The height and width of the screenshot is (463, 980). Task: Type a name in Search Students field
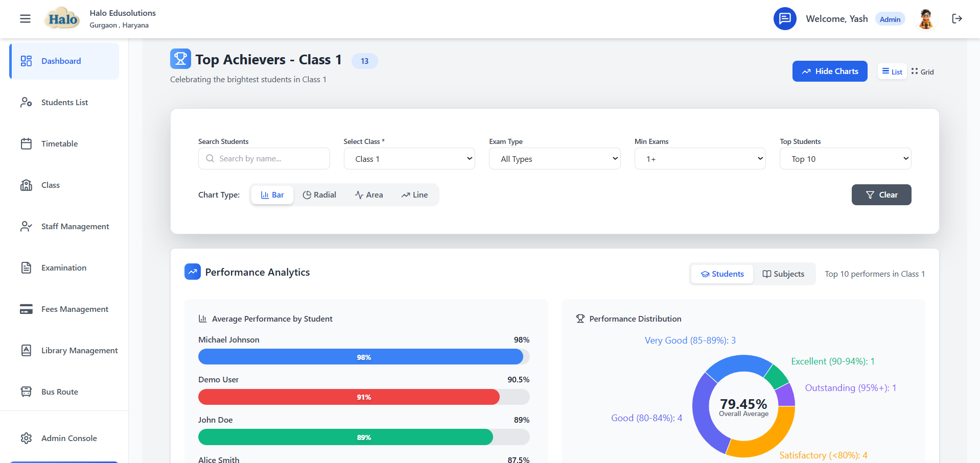[x=264, y=158]
